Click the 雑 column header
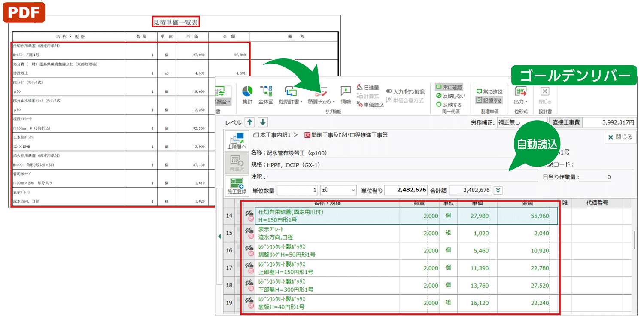Image resolution: width=644 pixels, height=322 pixels. point(565,202)
